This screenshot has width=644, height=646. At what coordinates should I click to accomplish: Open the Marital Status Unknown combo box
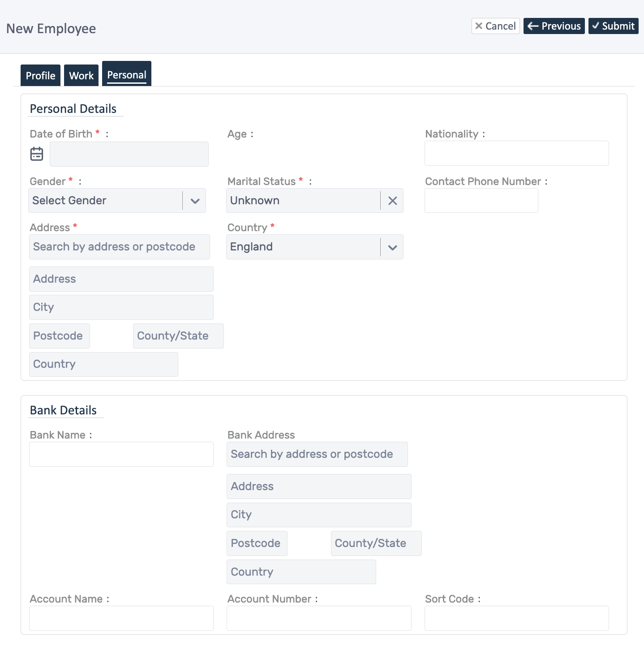303,201
